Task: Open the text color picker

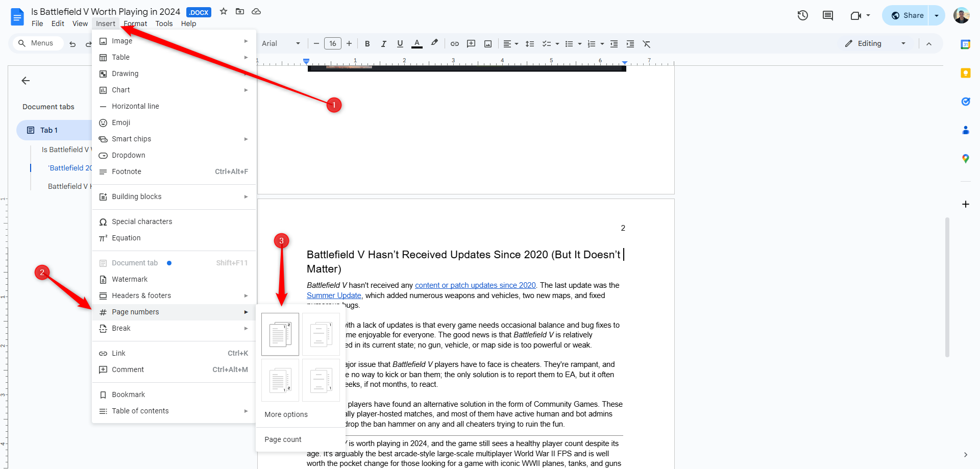Action: [x=417, y=44]
